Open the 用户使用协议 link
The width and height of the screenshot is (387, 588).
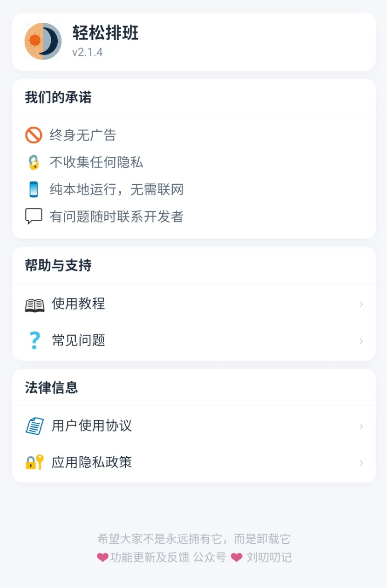[x=194, y=426]
